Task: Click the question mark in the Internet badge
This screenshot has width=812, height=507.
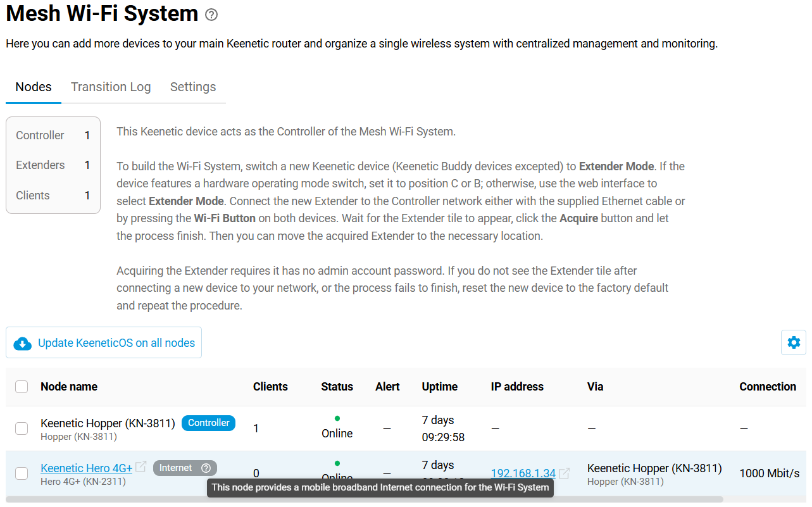Action: [x=206, y=468]
